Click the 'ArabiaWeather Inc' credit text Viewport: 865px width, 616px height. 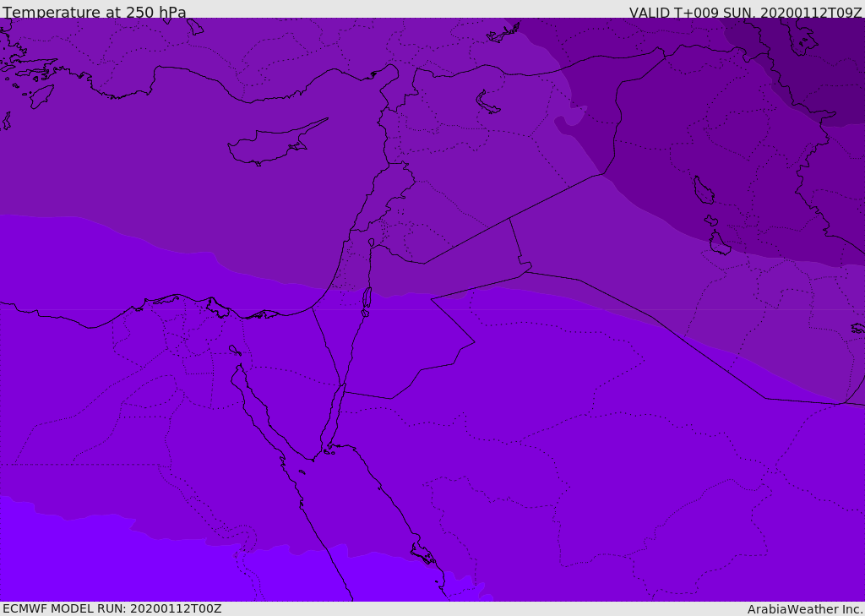coord(805,609)
